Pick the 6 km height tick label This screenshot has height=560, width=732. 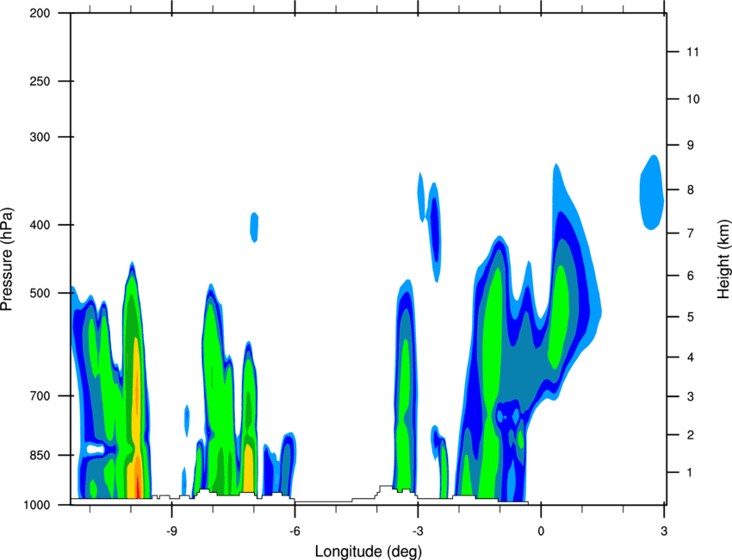691,276
